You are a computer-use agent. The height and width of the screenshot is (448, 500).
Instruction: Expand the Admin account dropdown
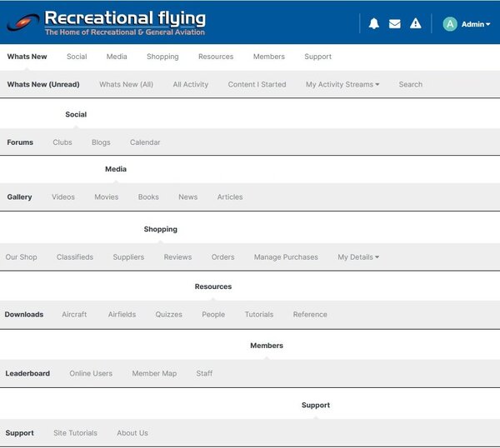tap(476, 25)
